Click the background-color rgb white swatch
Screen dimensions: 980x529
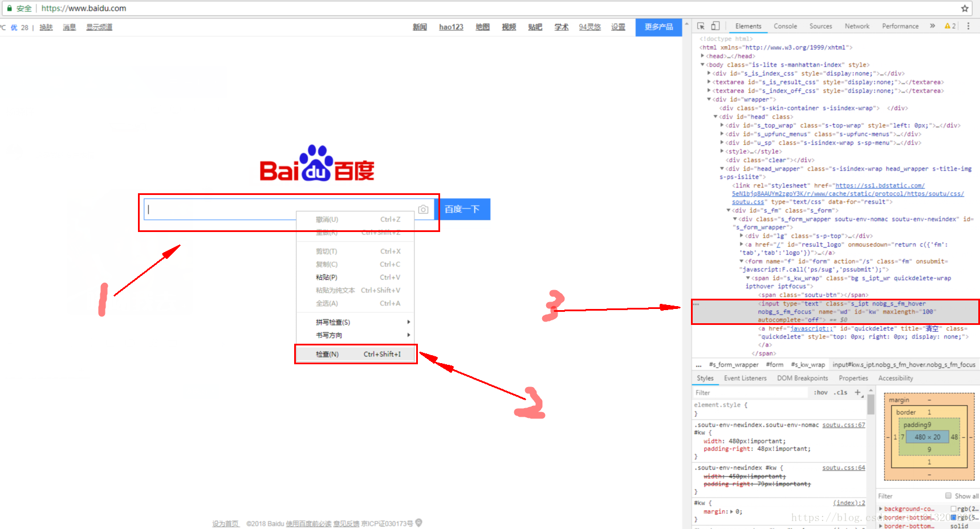pyautogui.click(x=953, y=508)
